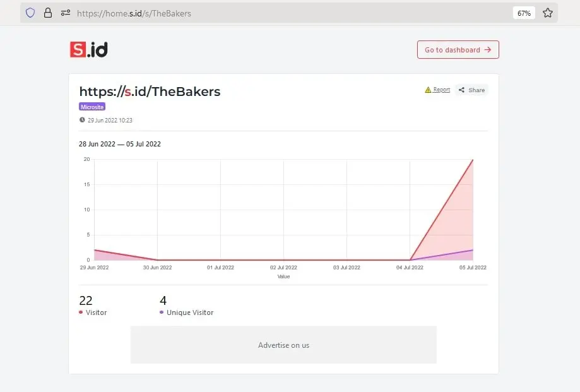The width and height of the screenshot is (580, 392).
Task: Click the clock icon next to creation date
Action: tap(82, 120)
